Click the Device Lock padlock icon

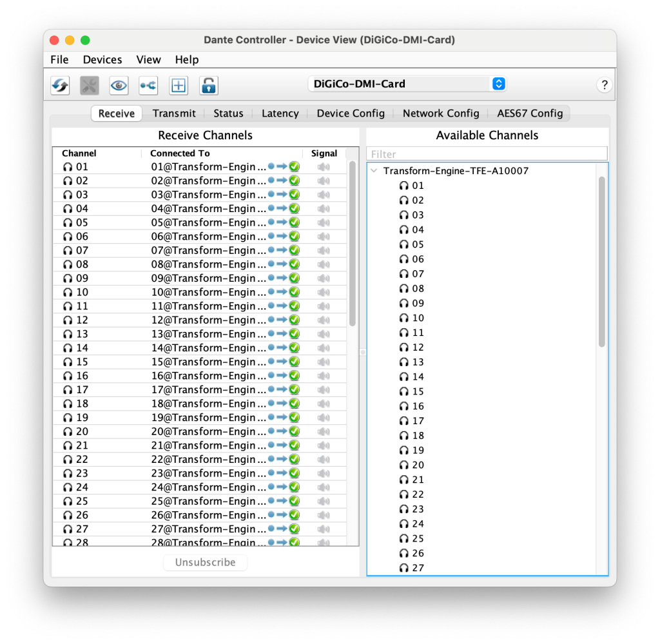point(208,86)
